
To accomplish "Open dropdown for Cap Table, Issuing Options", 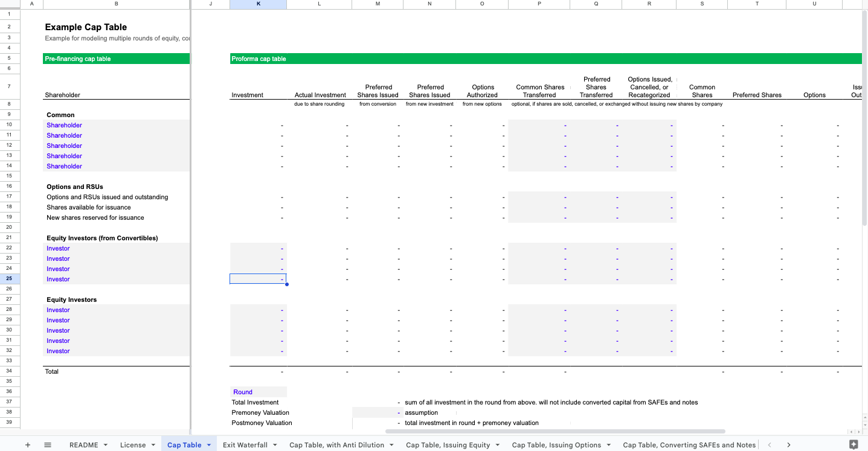I will tap(609, 445).
